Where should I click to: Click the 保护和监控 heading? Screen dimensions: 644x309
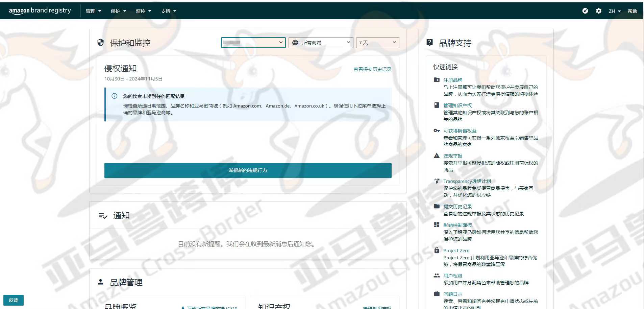[x=130, y=43]
